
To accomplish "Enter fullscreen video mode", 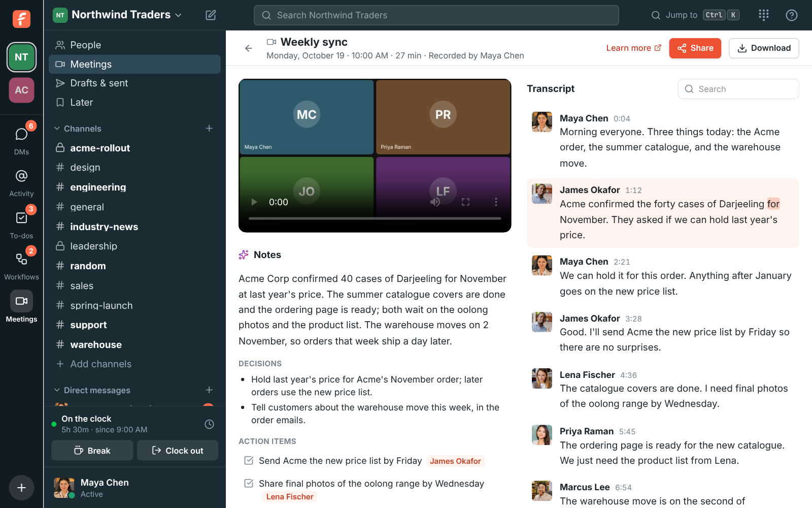I will click(465, 202).
